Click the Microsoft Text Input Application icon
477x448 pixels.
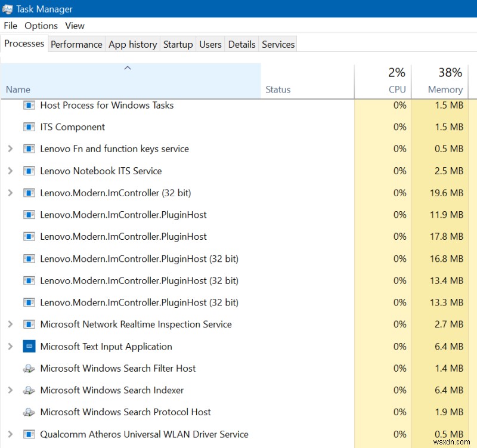pos(29,347)
